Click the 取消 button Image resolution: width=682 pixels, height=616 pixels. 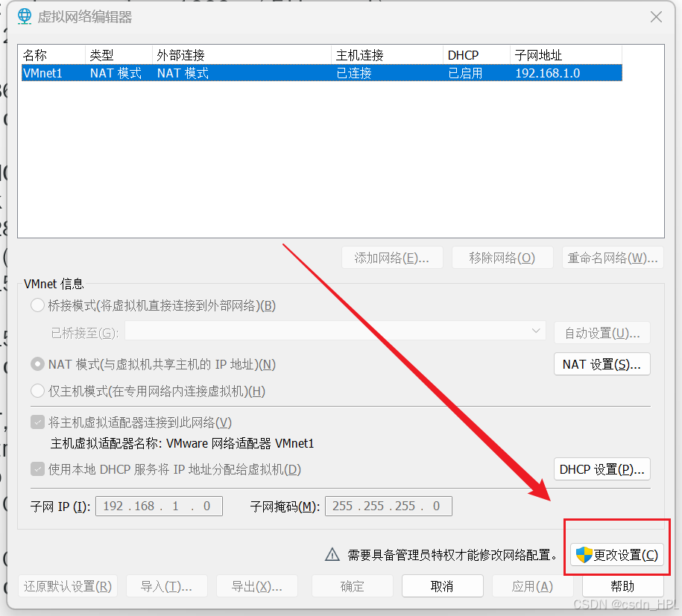pyautogui.click(x=442, y=586)
